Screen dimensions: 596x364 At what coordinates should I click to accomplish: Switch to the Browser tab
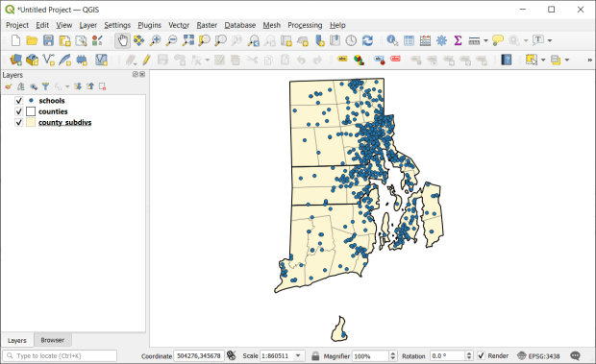(x=53, y=340)
